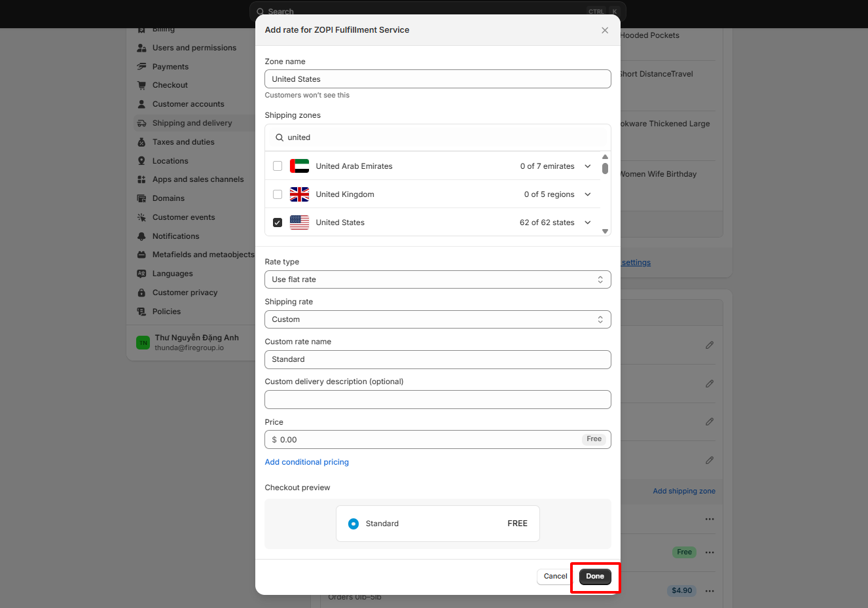Screen dimensions: 868x608
Task: Click the Notifications bell icon
Action: [x=141, y=236]
